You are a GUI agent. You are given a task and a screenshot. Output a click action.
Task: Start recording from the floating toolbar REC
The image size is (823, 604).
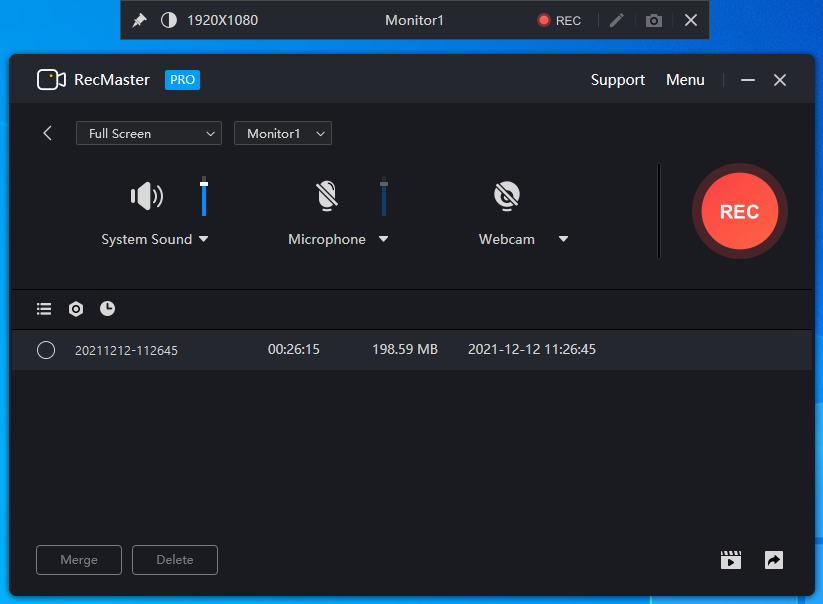point(559,20)
